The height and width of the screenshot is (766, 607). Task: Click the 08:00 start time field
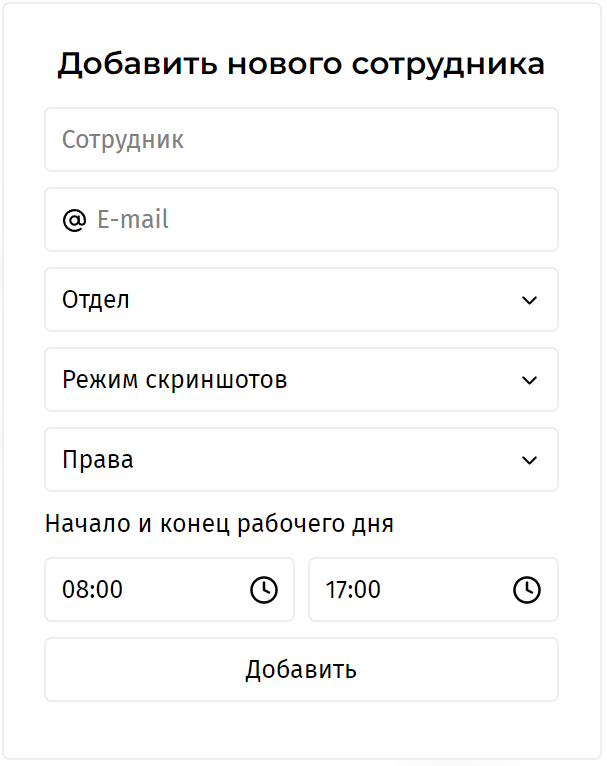point(169,590)
